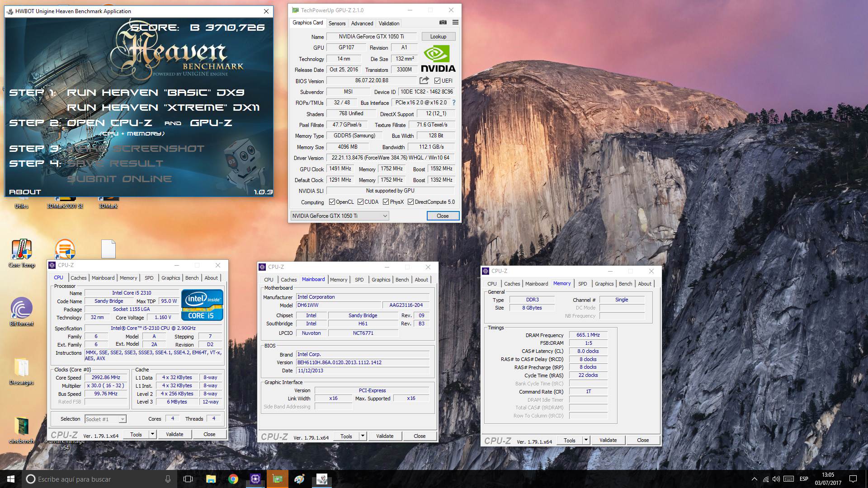Toggle PhysX checkbox
Image resolution: width=868 pixels, height=488 pixels.
386,202
